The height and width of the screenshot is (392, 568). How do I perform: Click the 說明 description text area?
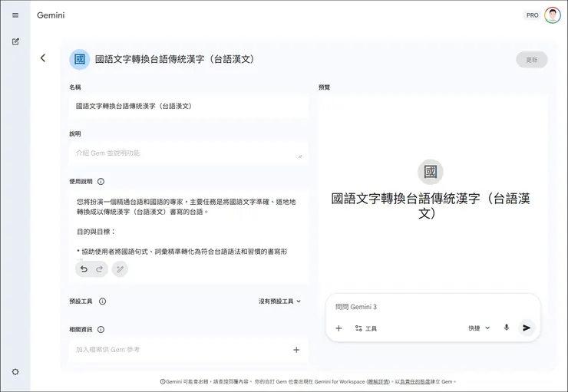(x=188, y=153)
